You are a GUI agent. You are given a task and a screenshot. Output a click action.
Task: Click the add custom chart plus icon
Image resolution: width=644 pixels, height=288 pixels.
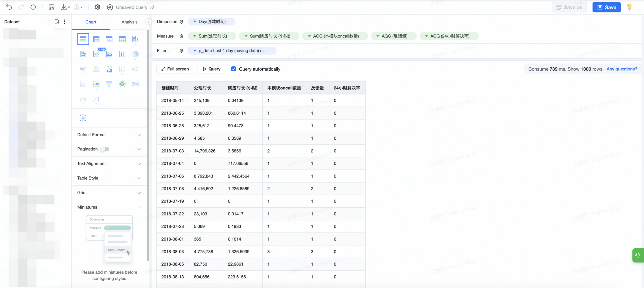(83, 118)
